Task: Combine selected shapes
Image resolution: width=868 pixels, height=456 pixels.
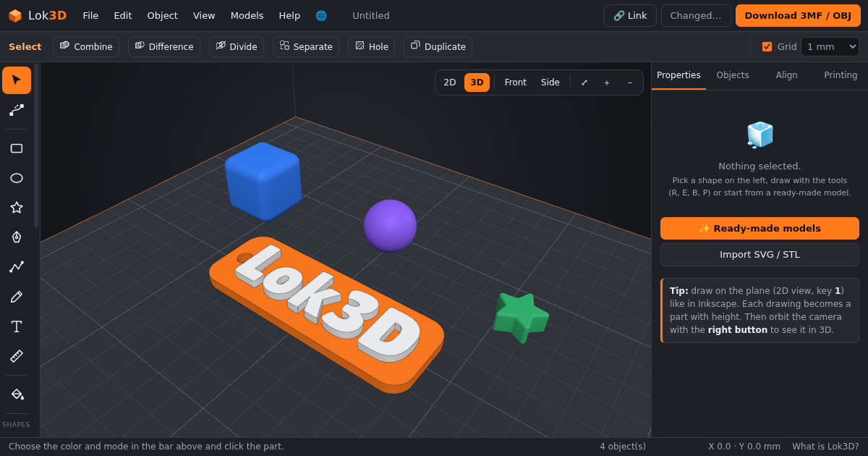Action: point(86,46)
